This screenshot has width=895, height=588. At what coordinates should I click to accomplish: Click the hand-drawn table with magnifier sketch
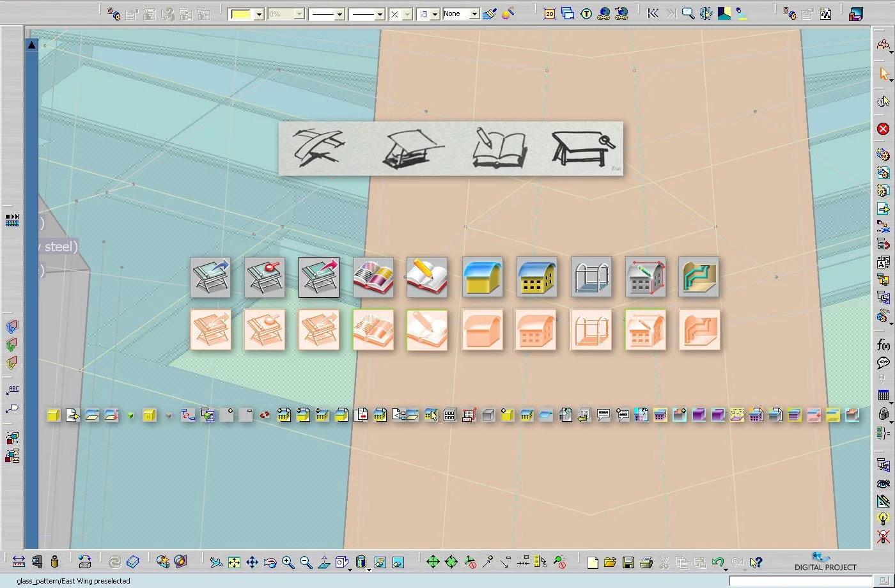(584, 148)
